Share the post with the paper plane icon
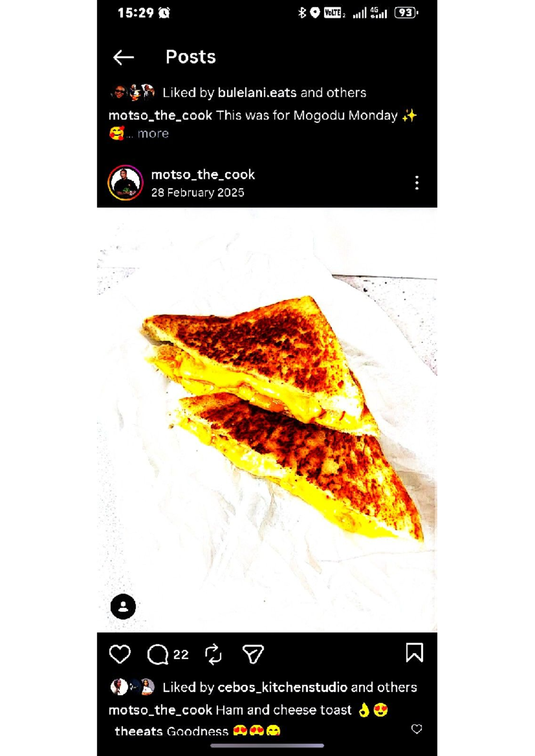Image resolution: width=535 pixels, height=756 pixels. 253,654
